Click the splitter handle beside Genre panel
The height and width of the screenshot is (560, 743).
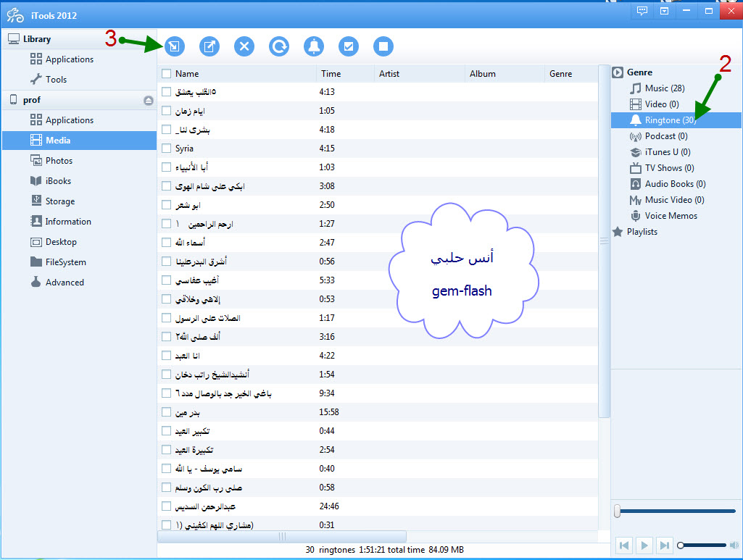[x=604, y=241]
